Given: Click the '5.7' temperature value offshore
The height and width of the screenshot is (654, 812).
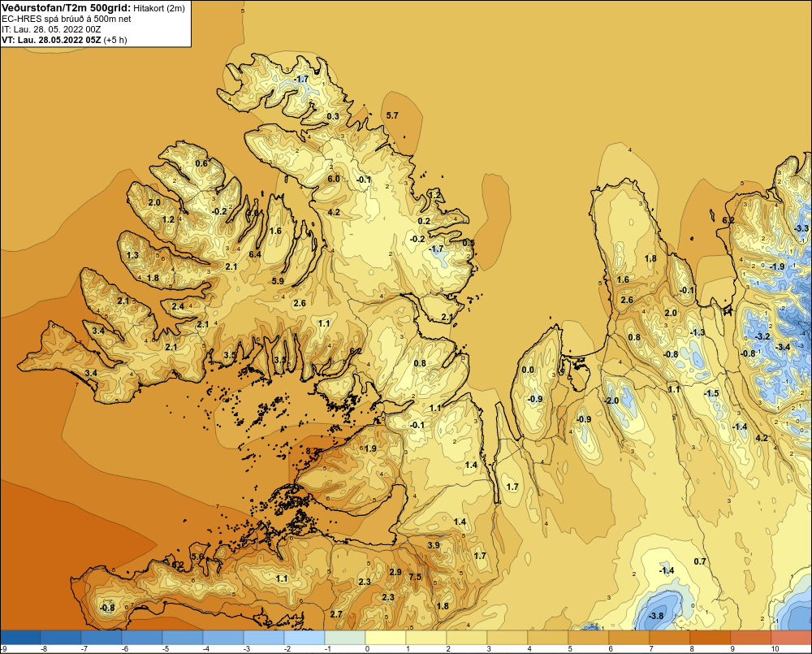Looking at the screenshot, I should coord(392,115).
